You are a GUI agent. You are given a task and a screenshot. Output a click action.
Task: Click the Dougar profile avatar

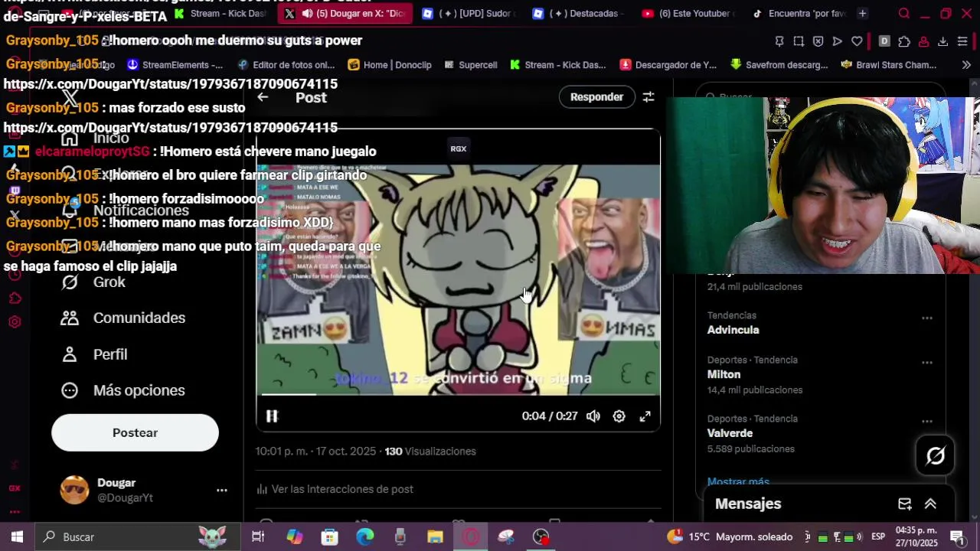tap(74, 490)
